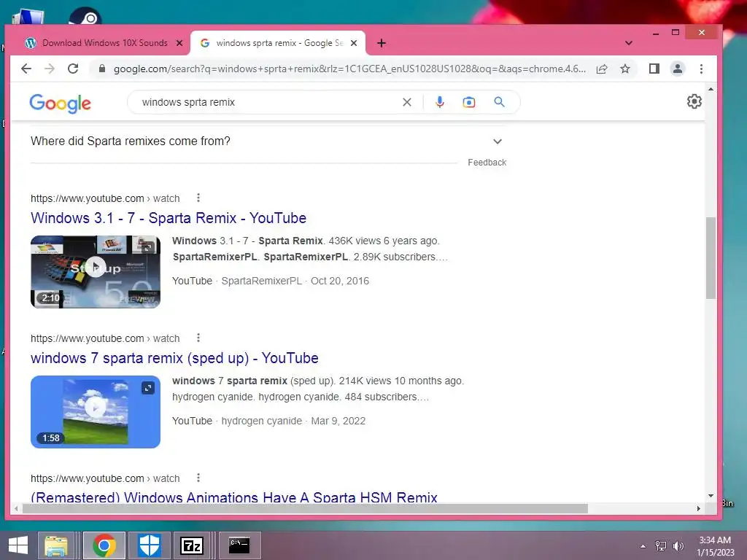
Task: Click in the Google search input field
Action: (x=267, y=102)
